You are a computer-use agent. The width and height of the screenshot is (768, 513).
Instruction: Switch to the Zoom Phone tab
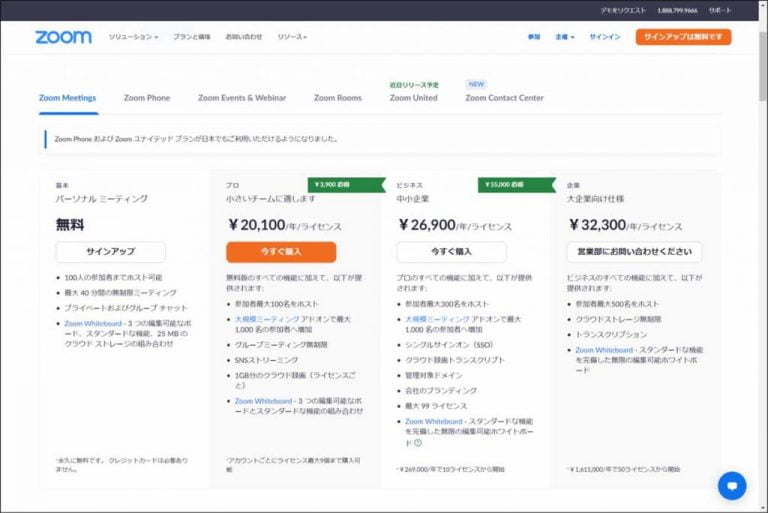tap(147, 98)
